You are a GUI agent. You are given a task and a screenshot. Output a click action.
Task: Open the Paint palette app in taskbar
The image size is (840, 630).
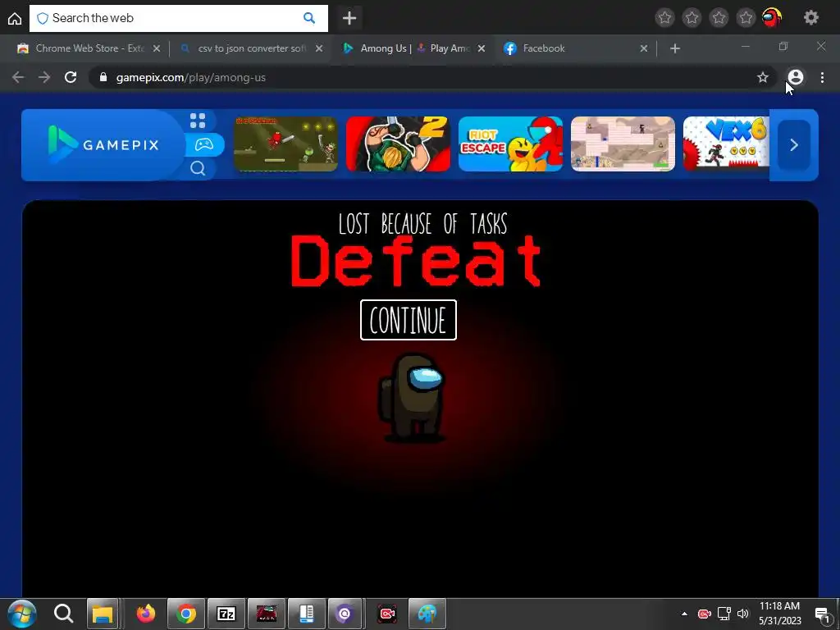tap(427, 614)
